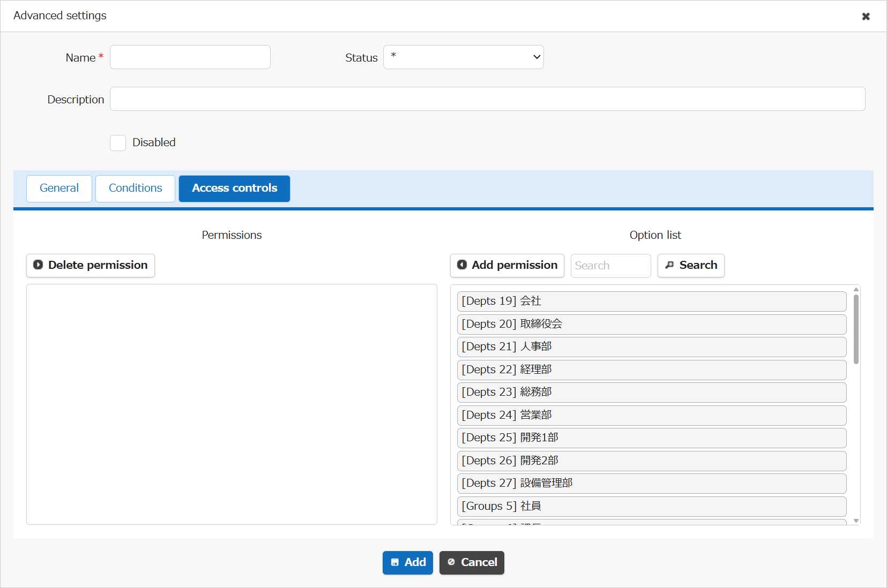
Task: Select the Access controls tab
Action: pyautogui.click(x=234, y=189)
